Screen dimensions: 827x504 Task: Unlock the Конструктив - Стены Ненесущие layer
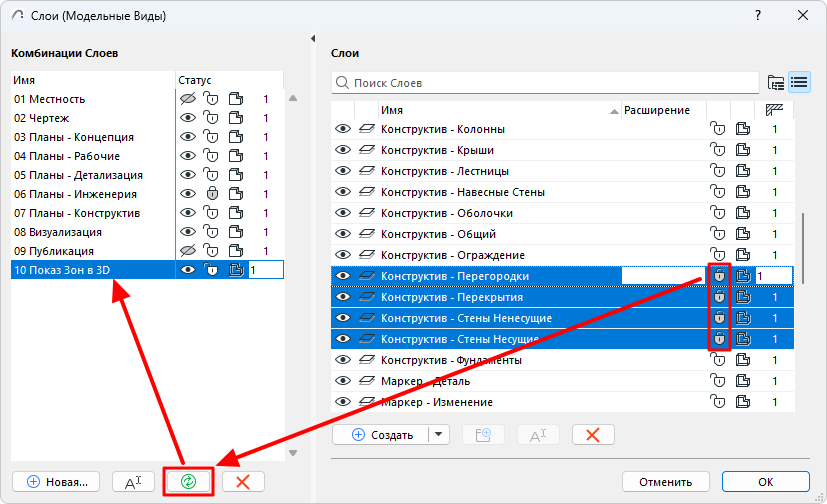click(719, 317)
